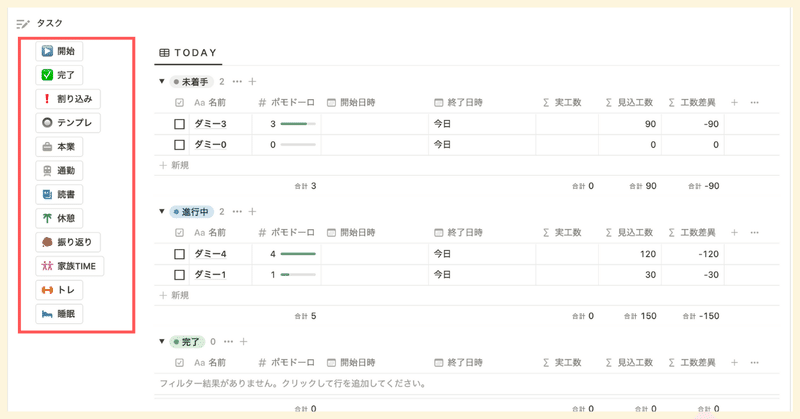Open the ダミー4 task name
The image size is (800, 419).
pos(210,254)
